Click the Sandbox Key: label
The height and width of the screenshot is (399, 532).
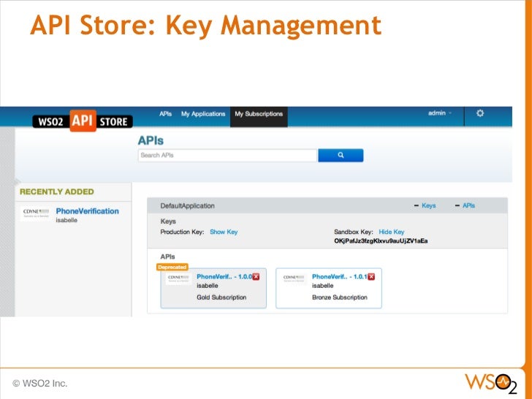click(x=354, y=232)
